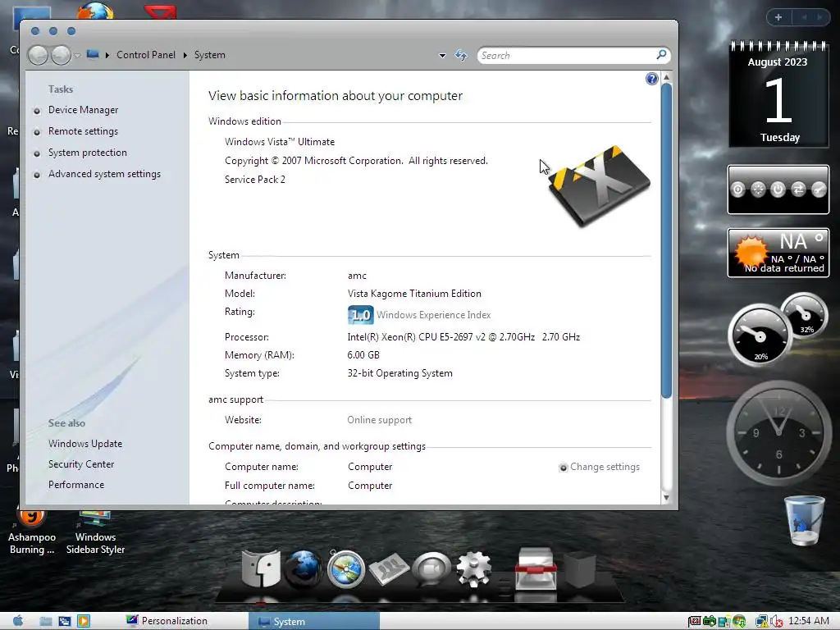This screenshot has width=840, height=630.
Task: Click the key lock button in gadget
Action: pos(819,189)
